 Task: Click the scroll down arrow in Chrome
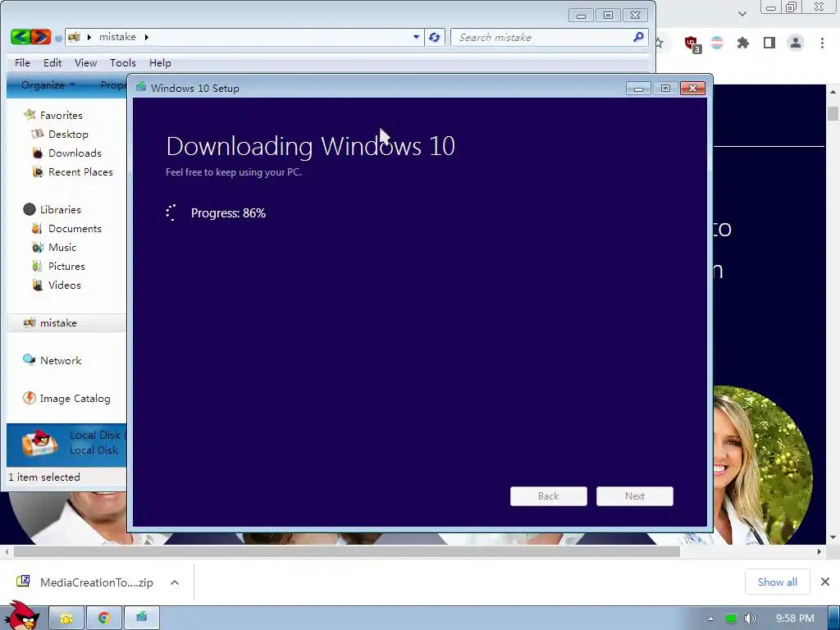pos(833,537)
